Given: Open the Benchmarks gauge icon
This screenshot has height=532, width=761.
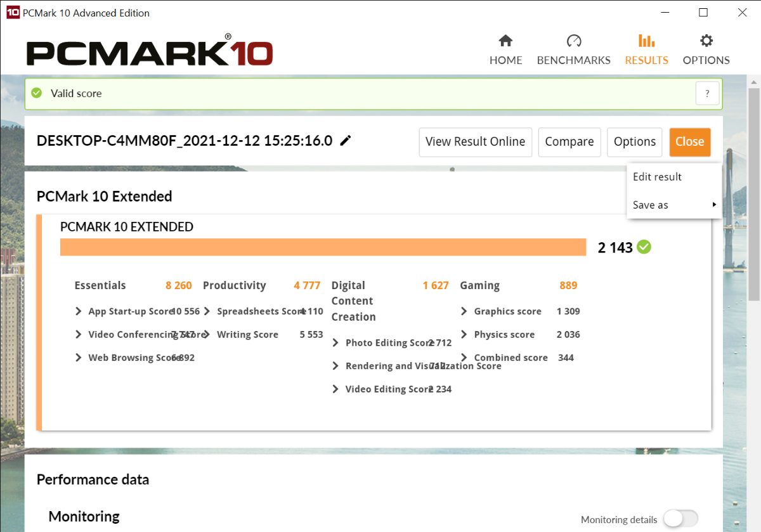Looking at the screenshot, I should 573,41.
